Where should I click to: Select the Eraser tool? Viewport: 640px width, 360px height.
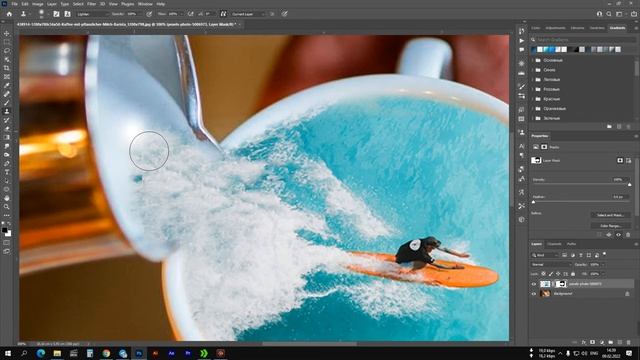[x=7, y=129]
